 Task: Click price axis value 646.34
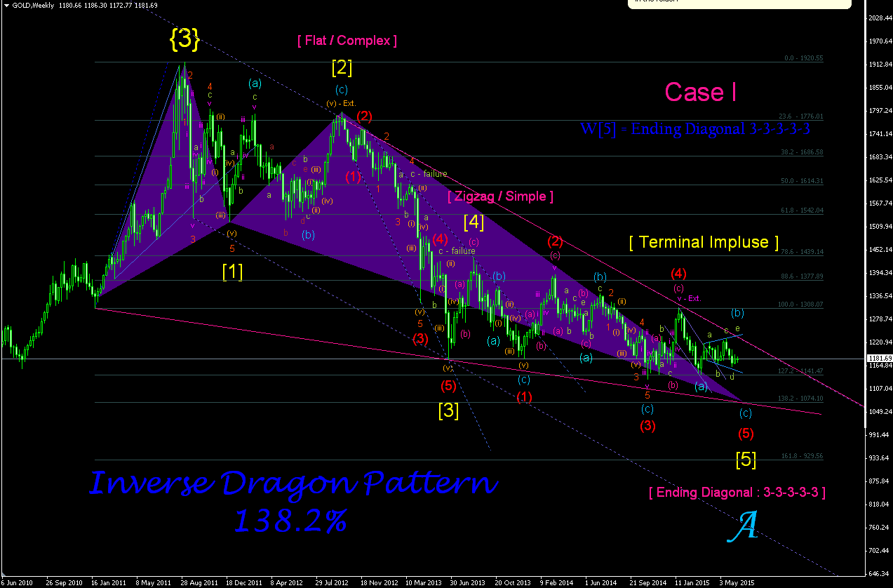(x=879, y=573)
